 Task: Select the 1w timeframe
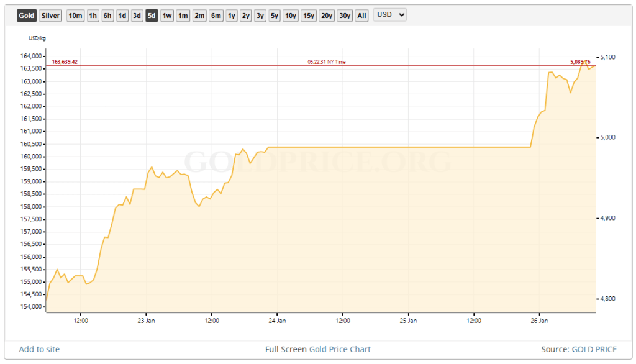166,15
